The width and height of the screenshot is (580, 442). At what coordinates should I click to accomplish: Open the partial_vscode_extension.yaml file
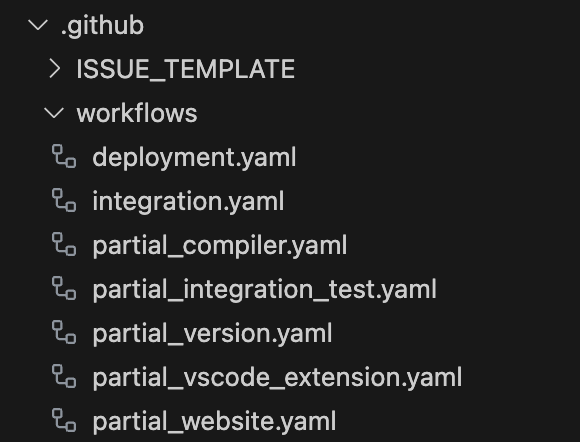pyautogui.click(x=277, y=378)
